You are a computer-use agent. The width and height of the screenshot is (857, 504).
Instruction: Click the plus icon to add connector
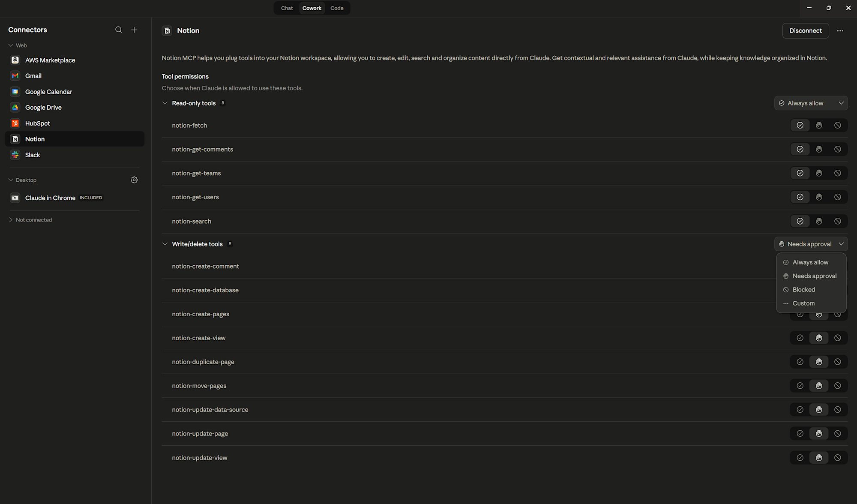point(134,30)
